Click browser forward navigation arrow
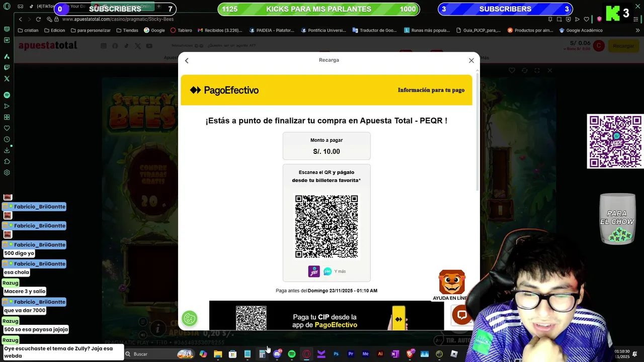Image resolution: width=644 pixels, height=362 pixels. (30, 19)
